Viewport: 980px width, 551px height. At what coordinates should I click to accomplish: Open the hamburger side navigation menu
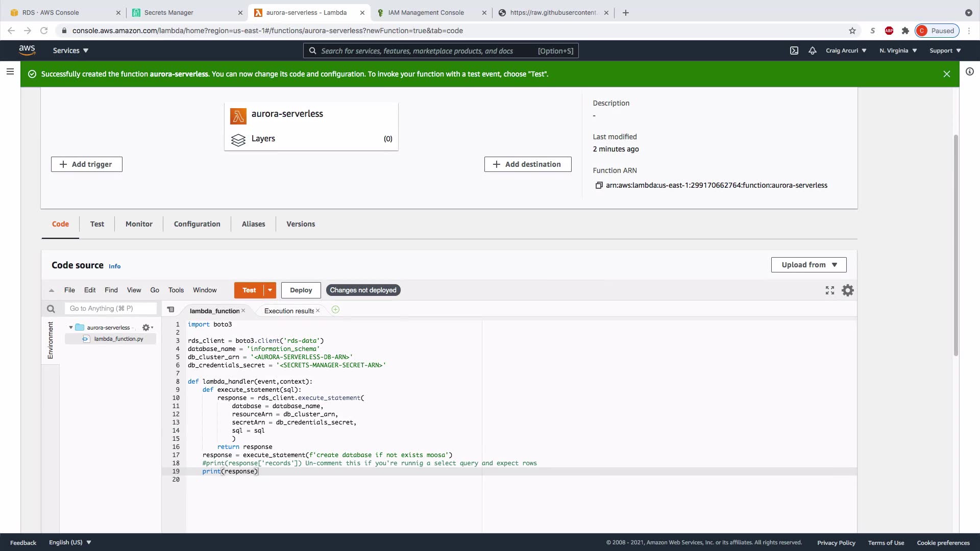point(10,72)
